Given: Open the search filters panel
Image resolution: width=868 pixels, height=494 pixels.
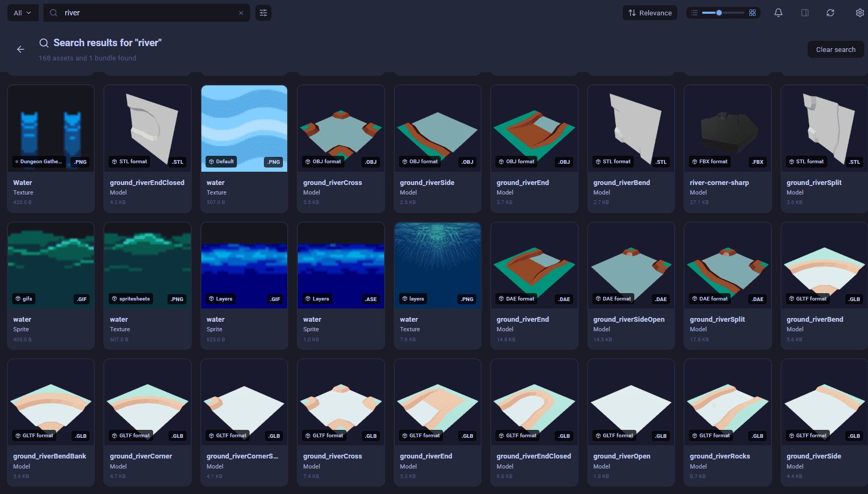Looking at the screenshot, I should 263,13.
